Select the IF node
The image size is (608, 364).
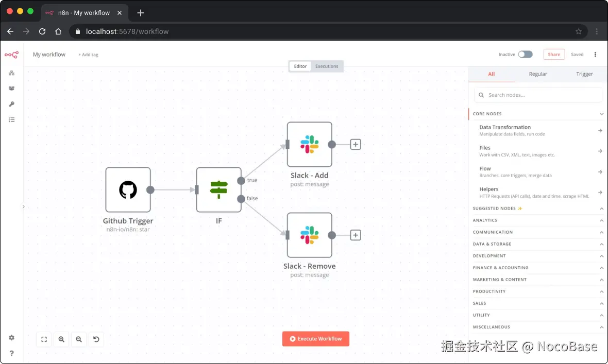click(x=218, y=189)
